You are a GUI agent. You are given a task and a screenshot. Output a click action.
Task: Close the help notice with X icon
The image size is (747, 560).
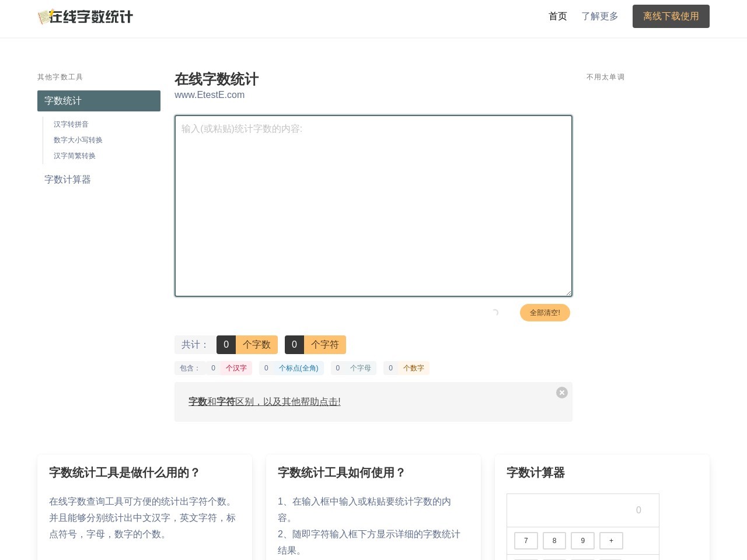561,393
